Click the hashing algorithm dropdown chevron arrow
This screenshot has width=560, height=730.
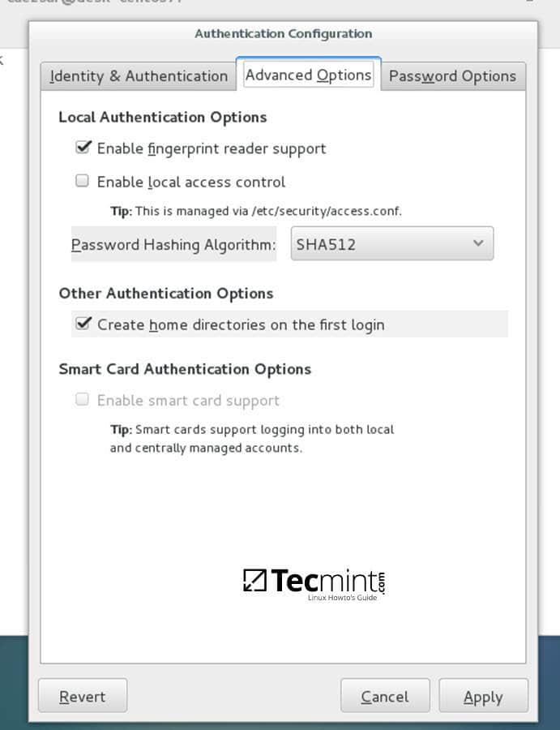pos(478,243)
